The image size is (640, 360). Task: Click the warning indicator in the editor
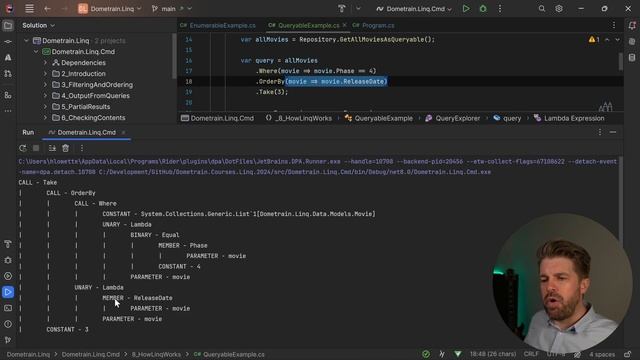click(594, 40)
